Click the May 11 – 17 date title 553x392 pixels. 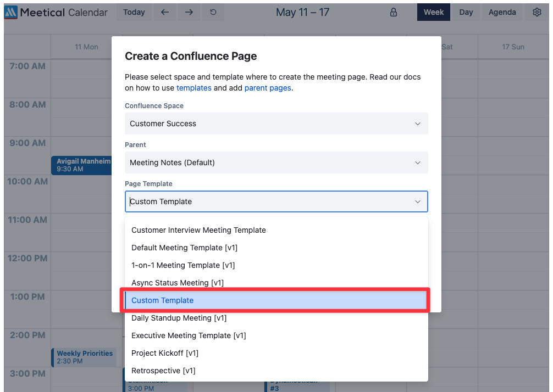click(302, 12)
